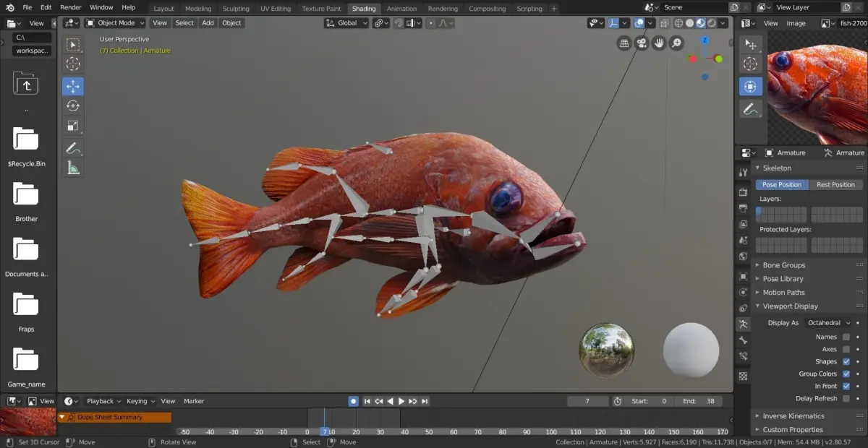Click the pan hand gizmo button
The width and height of the screenshot is (868, 448).
[x=659, y=43]
